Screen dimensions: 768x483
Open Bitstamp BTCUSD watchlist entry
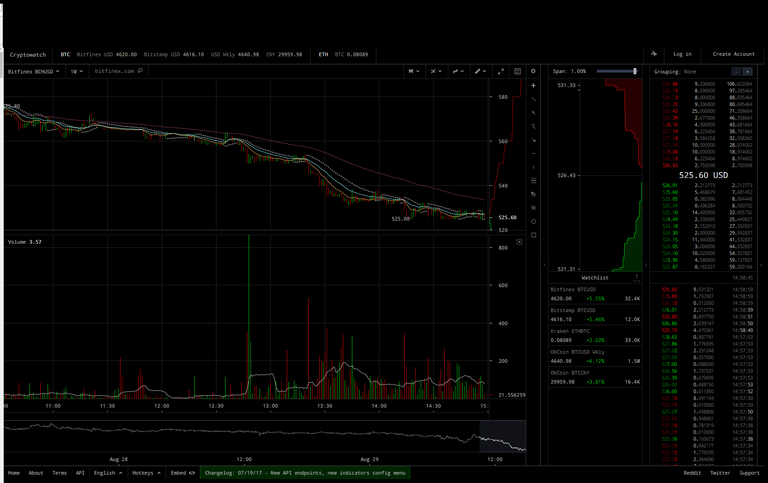point(595,314)
